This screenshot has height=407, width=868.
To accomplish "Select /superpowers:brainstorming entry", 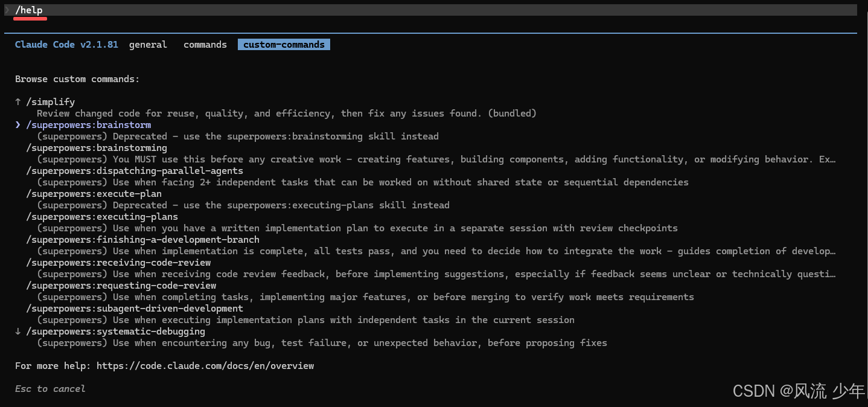I will point(97,148).
